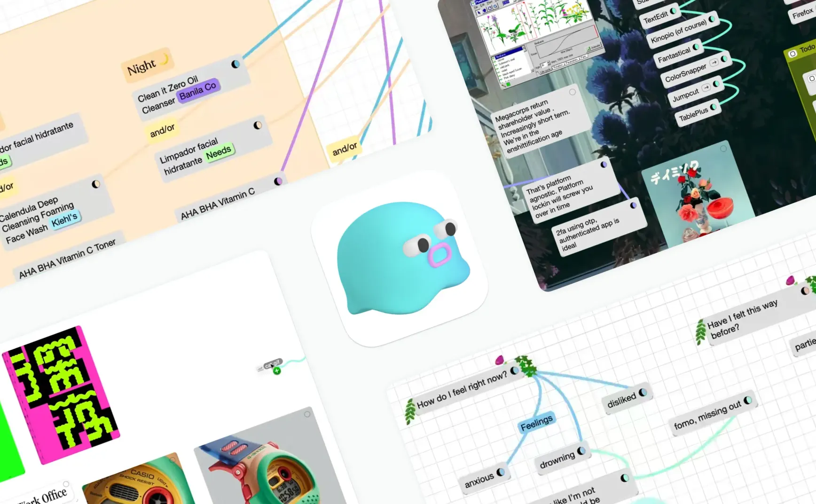Click the 'Feelings' connection label

point(536,423)
